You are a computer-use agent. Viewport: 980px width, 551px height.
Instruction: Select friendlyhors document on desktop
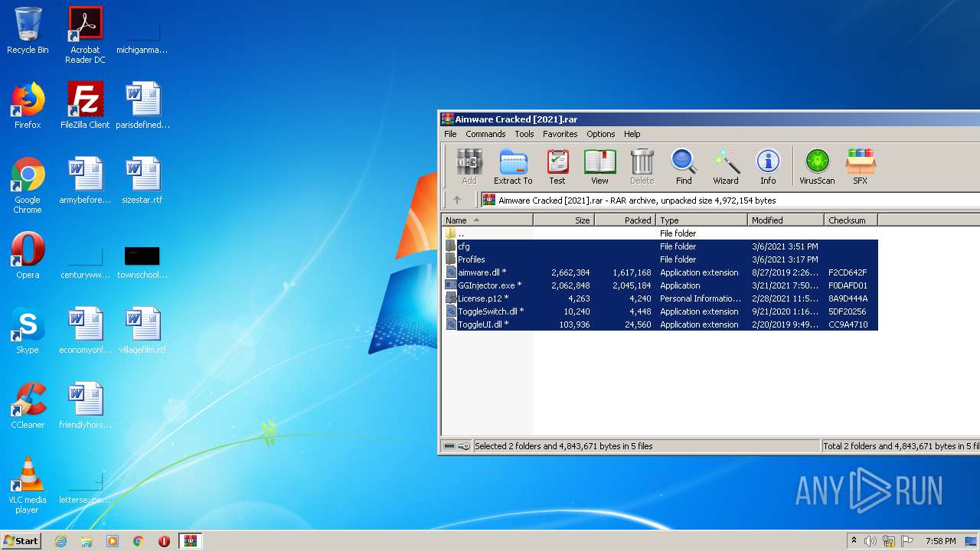coord(85,406)
